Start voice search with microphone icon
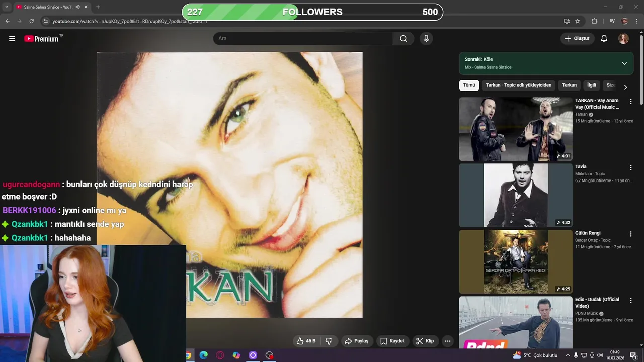The width and height of the screenshot is (644, 362). click(426, 39)
